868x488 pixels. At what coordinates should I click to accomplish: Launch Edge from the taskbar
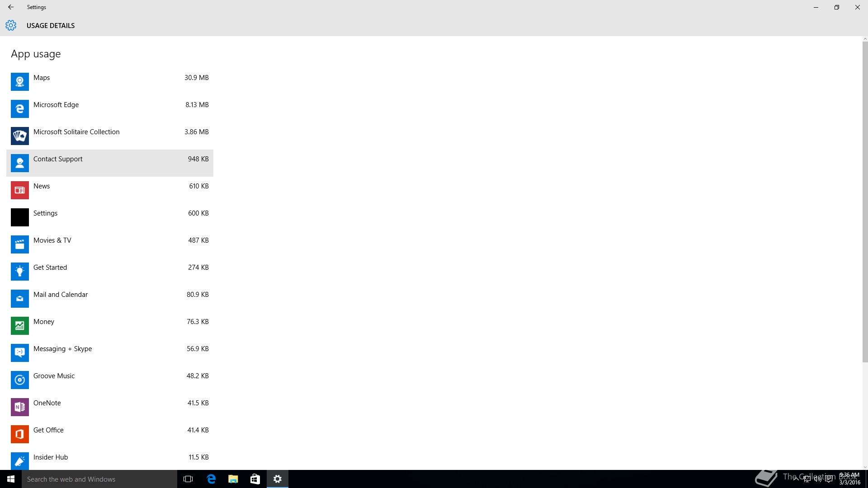[211, 479]
